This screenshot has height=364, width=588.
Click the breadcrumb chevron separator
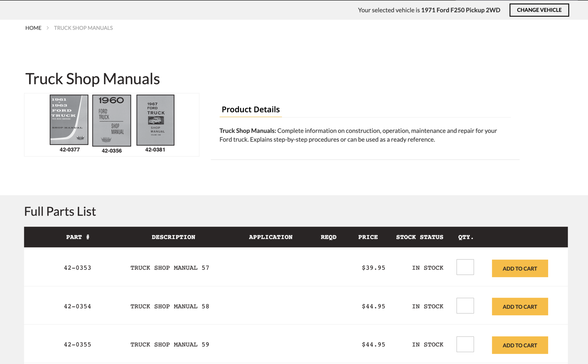(47, 28)
